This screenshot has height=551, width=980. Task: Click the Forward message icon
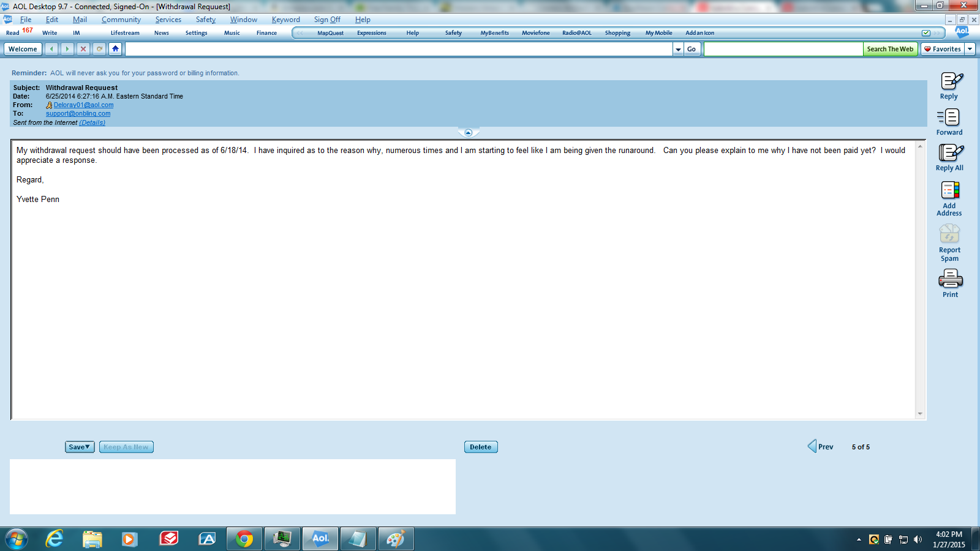click(x=949, y=117)
